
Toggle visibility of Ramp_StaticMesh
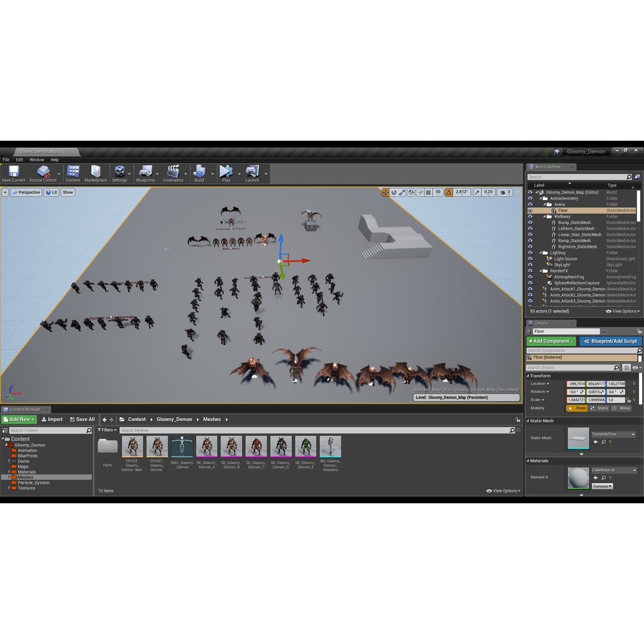tap(530, 241)
